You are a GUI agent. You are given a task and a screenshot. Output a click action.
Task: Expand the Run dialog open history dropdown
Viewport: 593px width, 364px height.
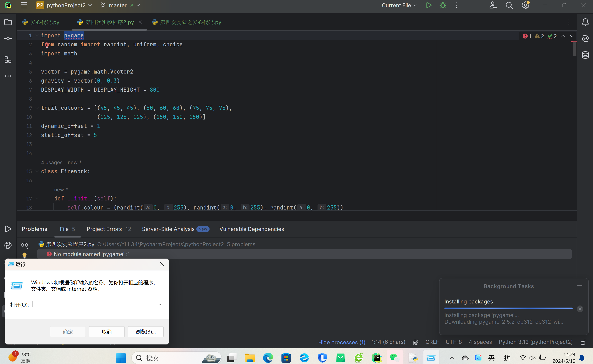point(160,304)
